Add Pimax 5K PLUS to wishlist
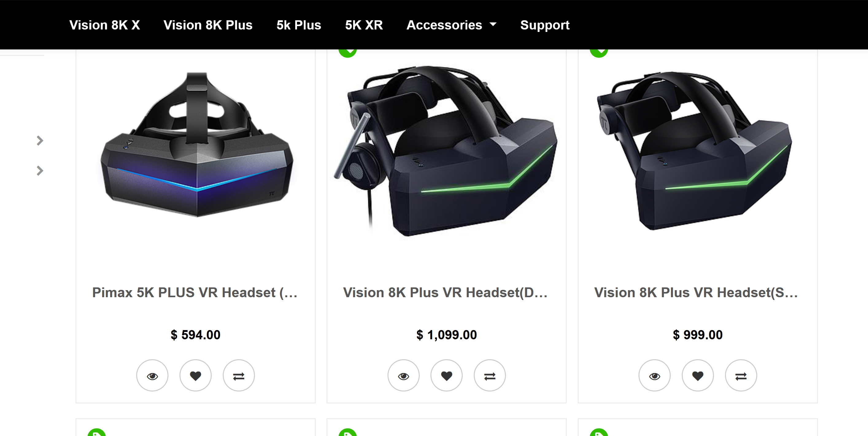The image size is (868, 436). tap(195, 376)
